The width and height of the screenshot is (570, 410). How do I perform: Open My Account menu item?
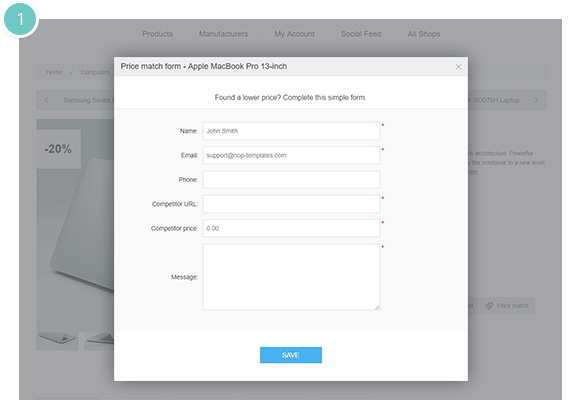tap(294, 34)
